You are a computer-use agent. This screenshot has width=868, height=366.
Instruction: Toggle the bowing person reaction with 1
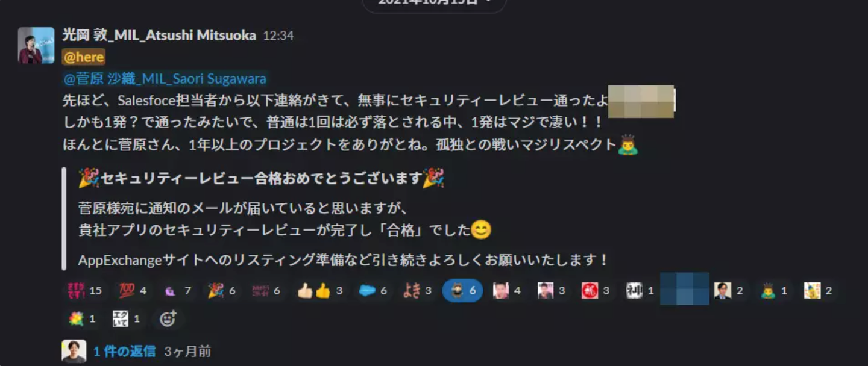pos(774,291)
